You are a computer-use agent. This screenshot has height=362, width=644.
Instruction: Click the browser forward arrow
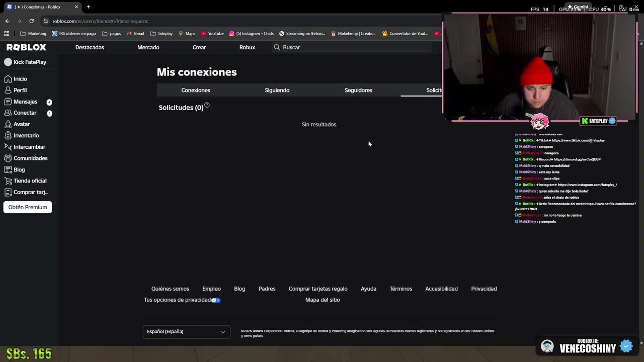[19, 21]
